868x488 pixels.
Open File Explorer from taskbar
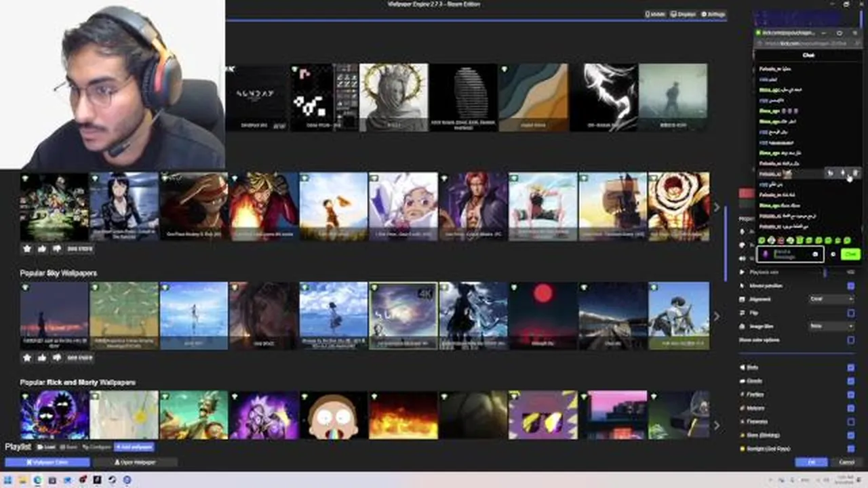[22, 480]
